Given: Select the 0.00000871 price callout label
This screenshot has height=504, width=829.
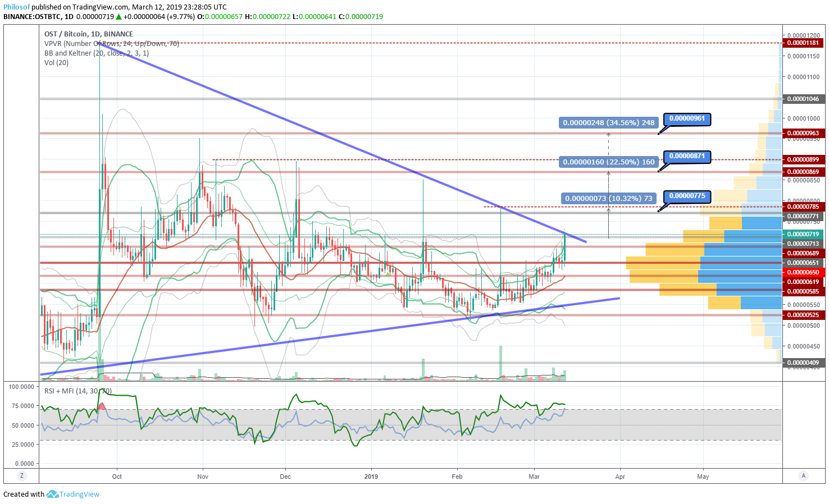Looking at the screenshot, I should [687, 156].
